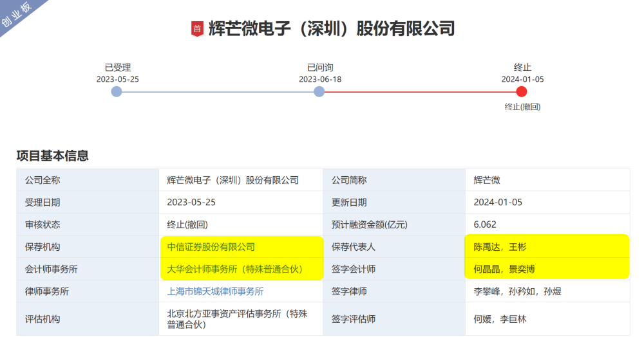The height and width of the screenshot is (337, 644).
Task: Click the 6.062 expected financing amount value
Action: [x=484, y=224]
